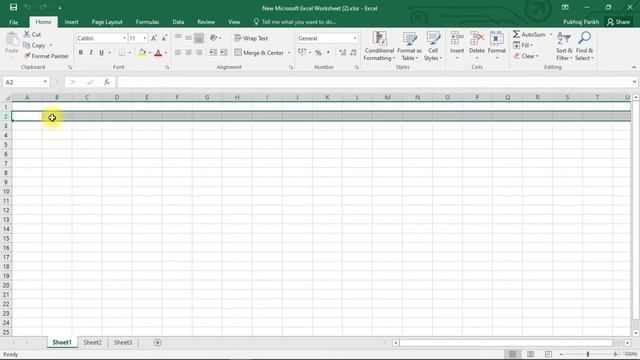Screen dimensions: 640x360
Task: Undo the last action in Quick Access
Action: [28, 7]
